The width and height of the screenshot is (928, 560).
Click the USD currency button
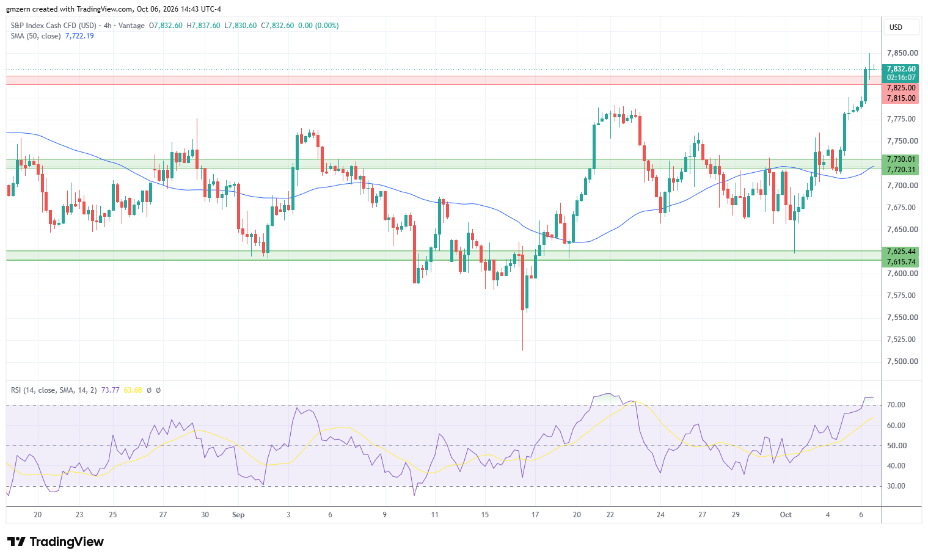coord(902,27)
